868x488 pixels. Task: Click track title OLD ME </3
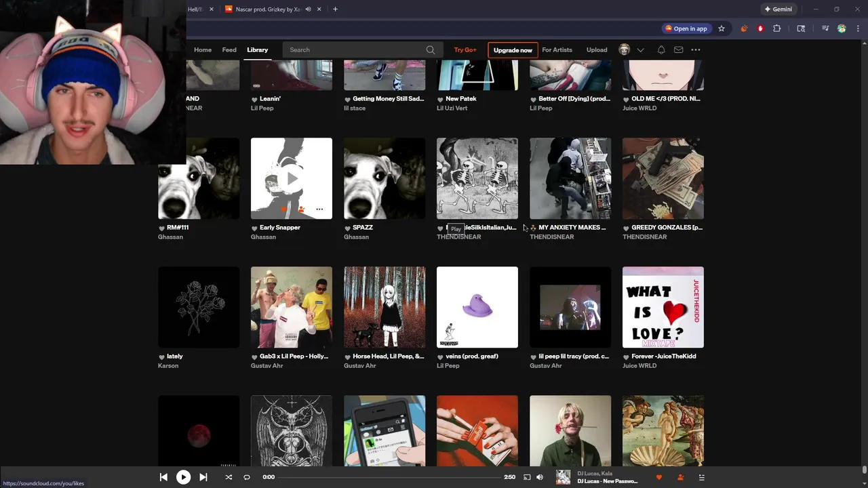(x=666, y=99)
